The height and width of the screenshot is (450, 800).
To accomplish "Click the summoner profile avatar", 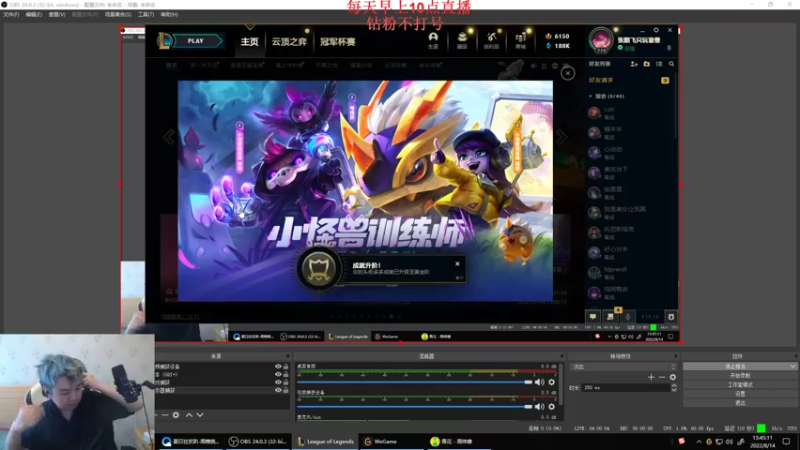I will pyautogui.click(x=601, y=40).
